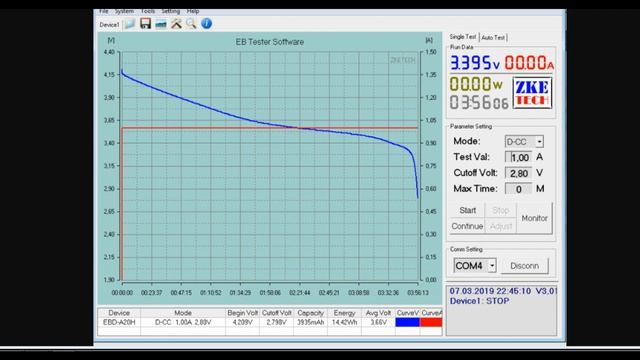
Task: Click the 3.395 V voltage readout
Action: 475,63
